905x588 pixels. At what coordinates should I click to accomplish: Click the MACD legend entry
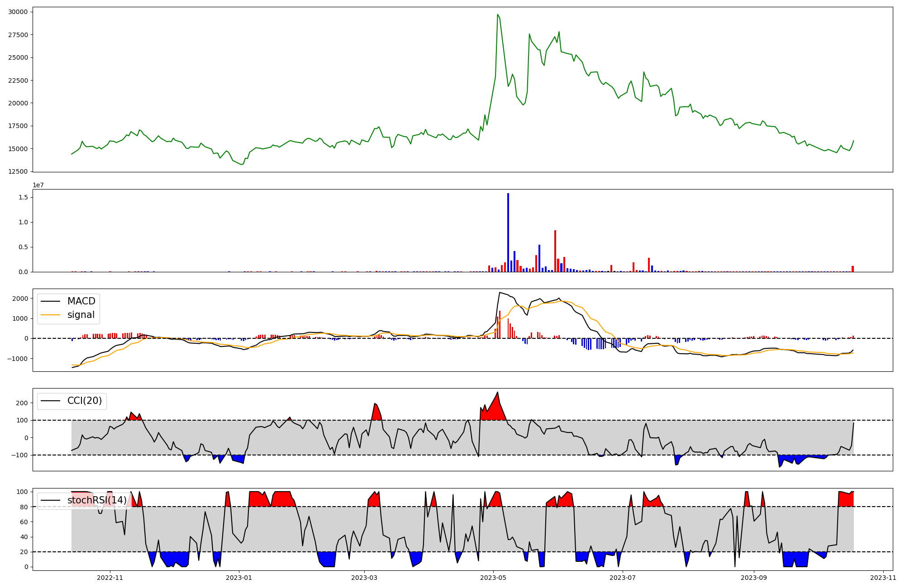pos(81,301)
